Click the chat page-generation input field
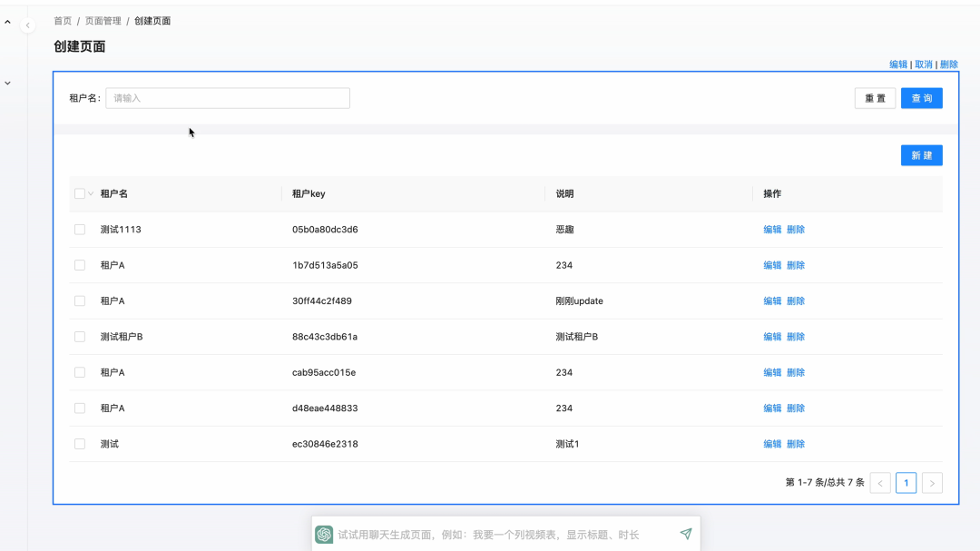 [505, 534]
